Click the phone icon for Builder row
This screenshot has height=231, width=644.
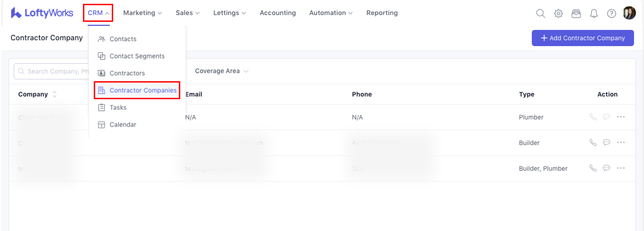pyautogui.click(x=593, y=142)
